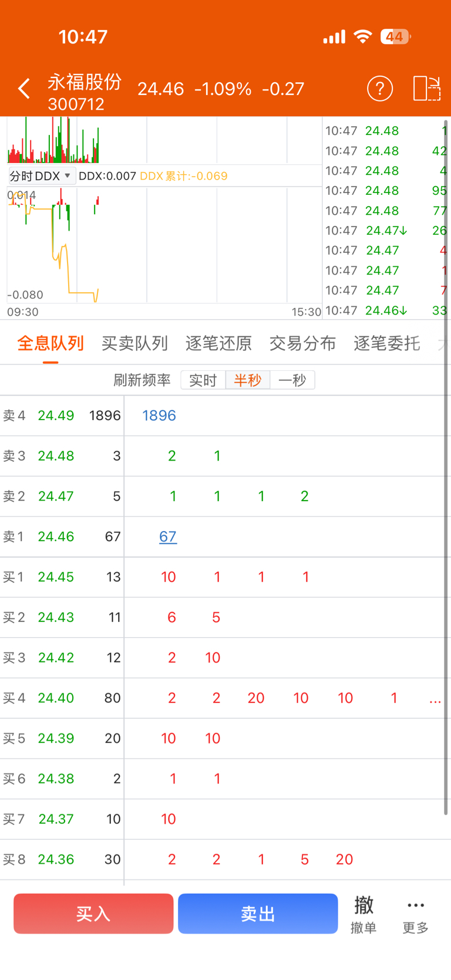The height and width of the screenshot is (980, 451).
Task: Tap the DDX累计:-0.069 label
Action: tap(184, 176)
